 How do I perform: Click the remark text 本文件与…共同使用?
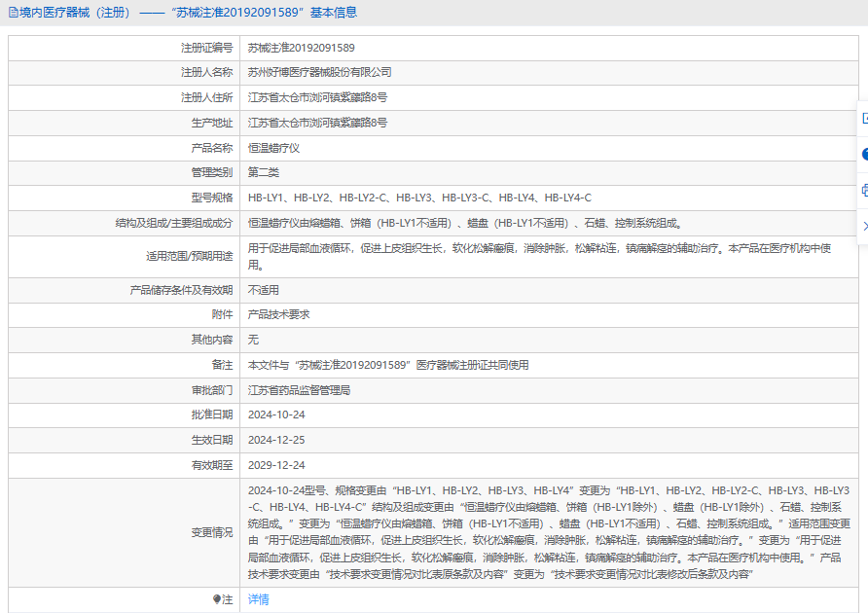pos(388,365)
